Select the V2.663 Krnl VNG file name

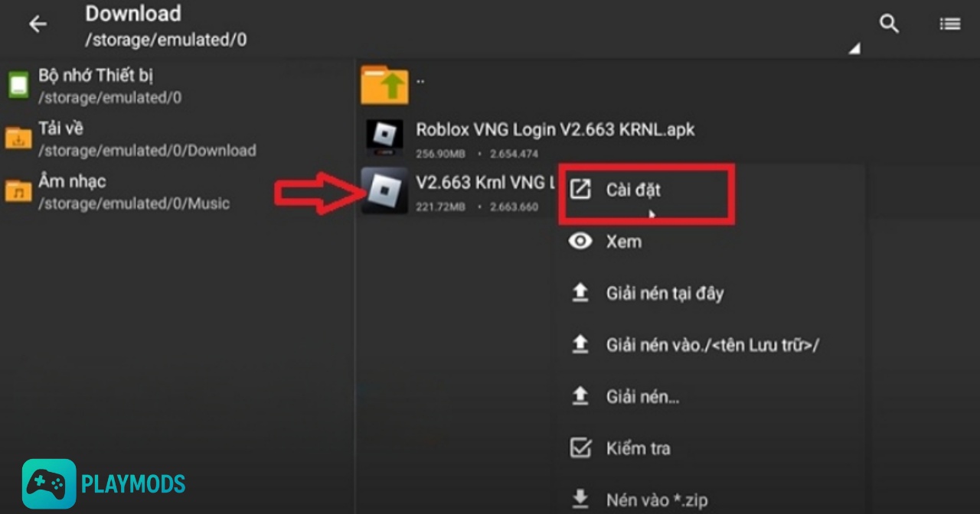(485, 182)
